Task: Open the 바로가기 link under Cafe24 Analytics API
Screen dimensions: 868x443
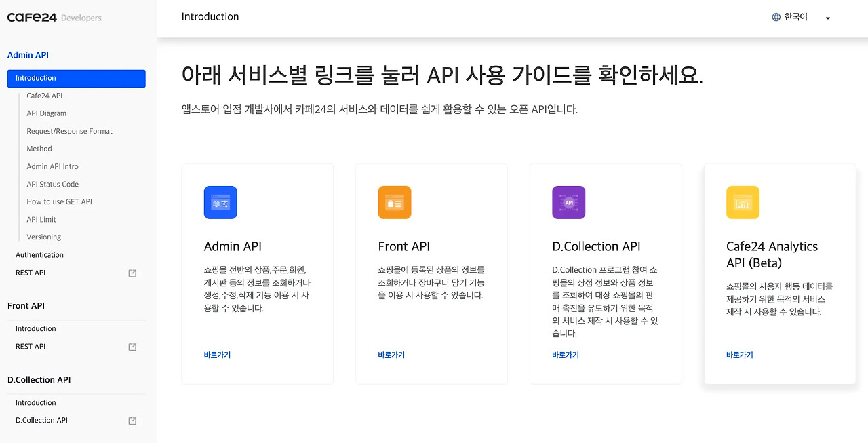Action: click(739, 354)
